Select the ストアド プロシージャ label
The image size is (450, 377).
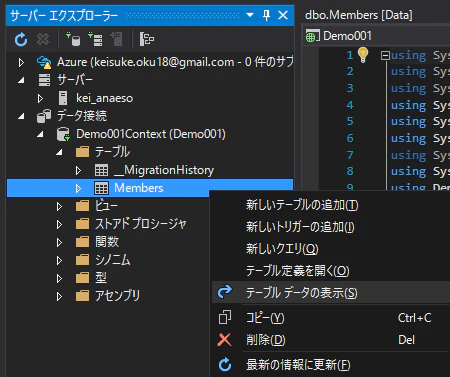[x=141, y=224]
